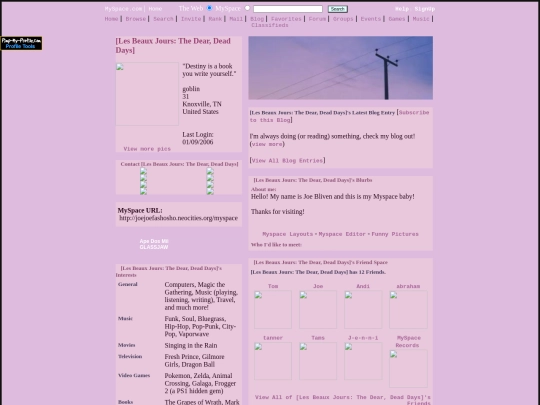This screenshot has height=405, width=540.
Task: Open friend name link abraham
Action: 408,286
